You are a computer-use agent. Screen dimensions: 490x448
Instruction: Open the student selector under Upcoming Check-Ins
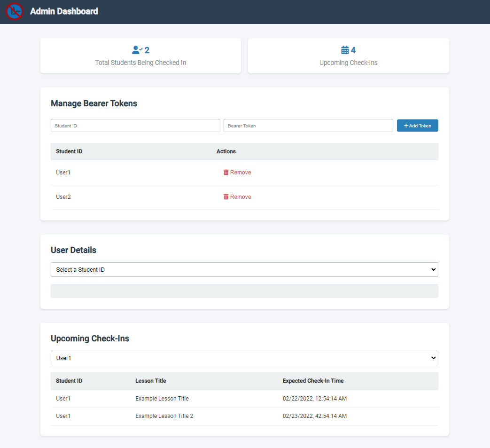(244, 358)
